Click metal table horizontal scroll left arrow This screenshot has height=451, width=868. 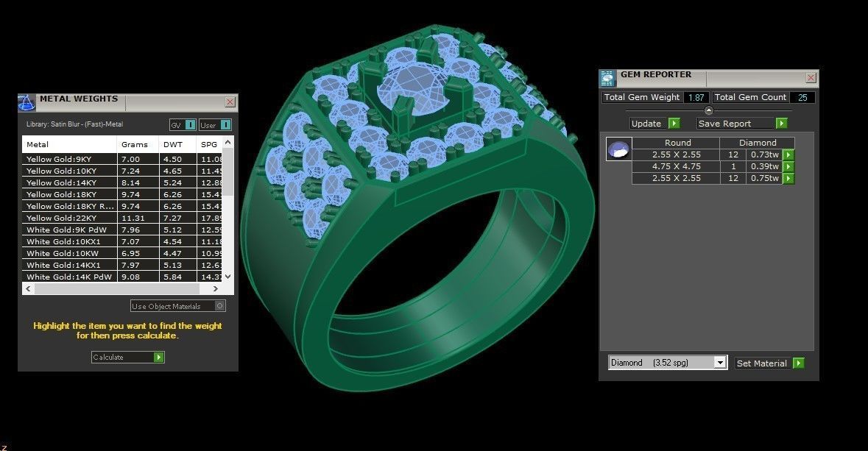(x=28, y=288)
